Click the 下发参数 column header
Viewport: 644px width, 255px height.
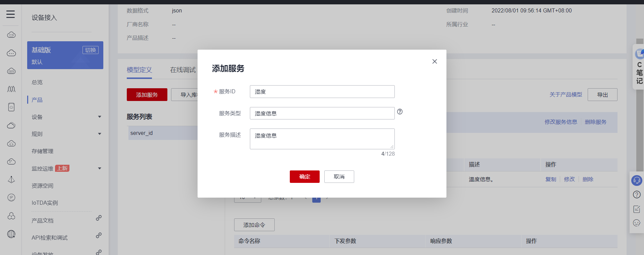coord(345,241)
